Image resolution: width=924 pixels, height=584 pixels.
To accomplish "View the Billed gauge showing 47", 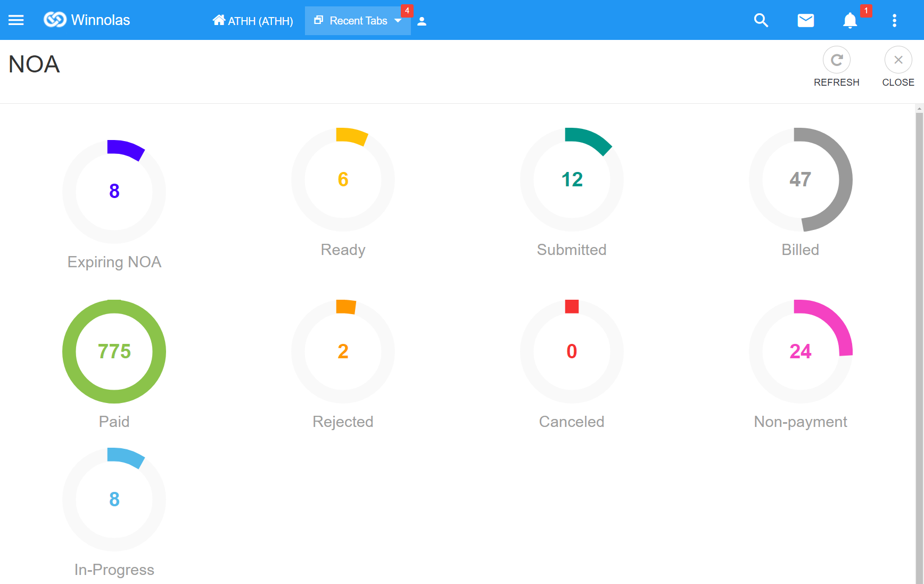I will tap(800, 180).
